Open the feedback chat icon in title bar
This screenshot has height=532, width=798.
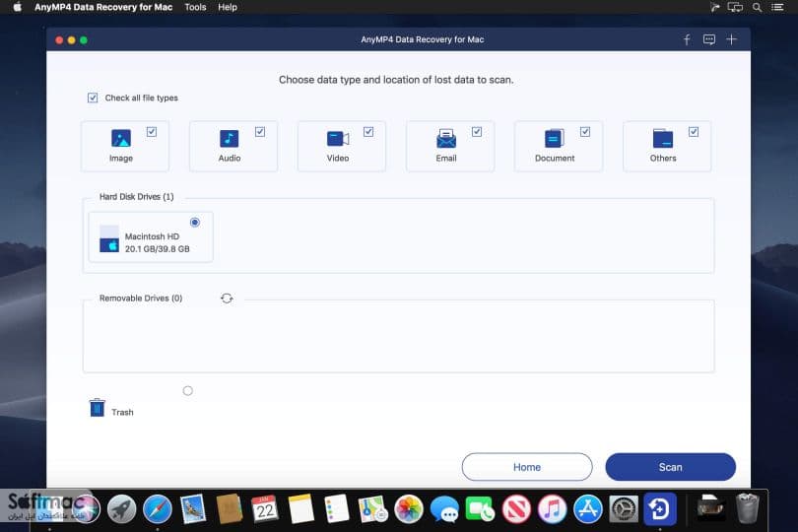pos(709,39)
